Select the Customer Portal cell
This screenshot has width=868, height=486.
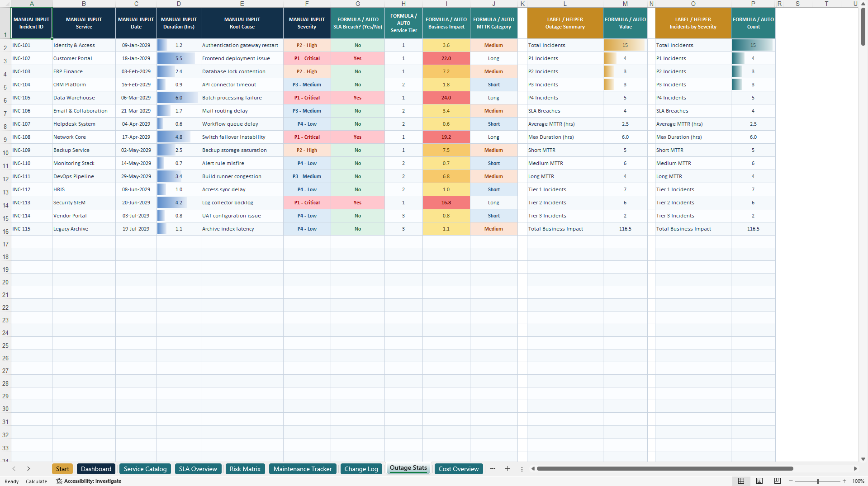click(x=84, y=58)
